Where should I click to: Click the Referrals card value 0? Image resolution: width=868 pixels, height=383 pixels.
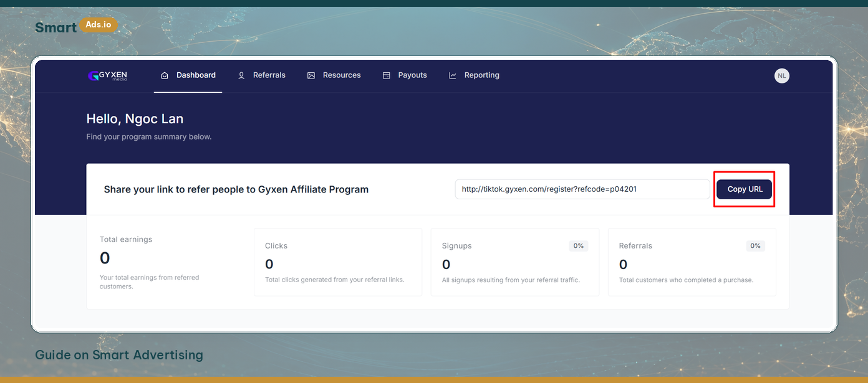click(624, 265)
